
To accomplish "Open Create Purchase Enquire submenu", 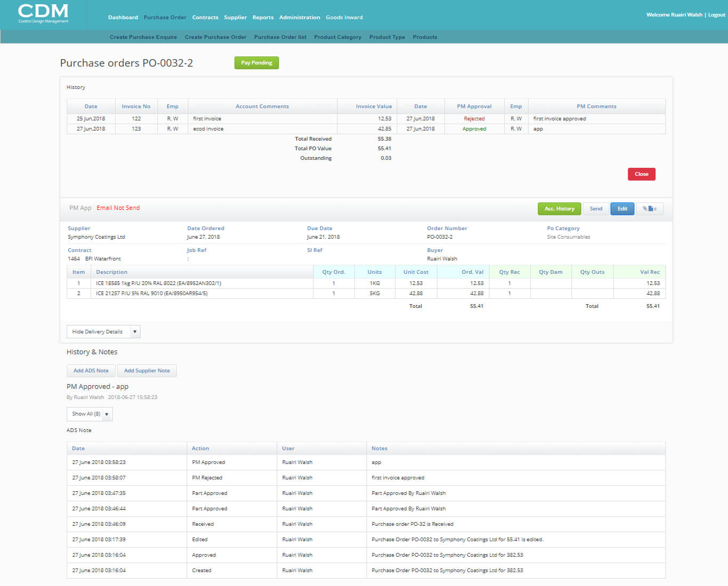I will click(x=143, y=37).
